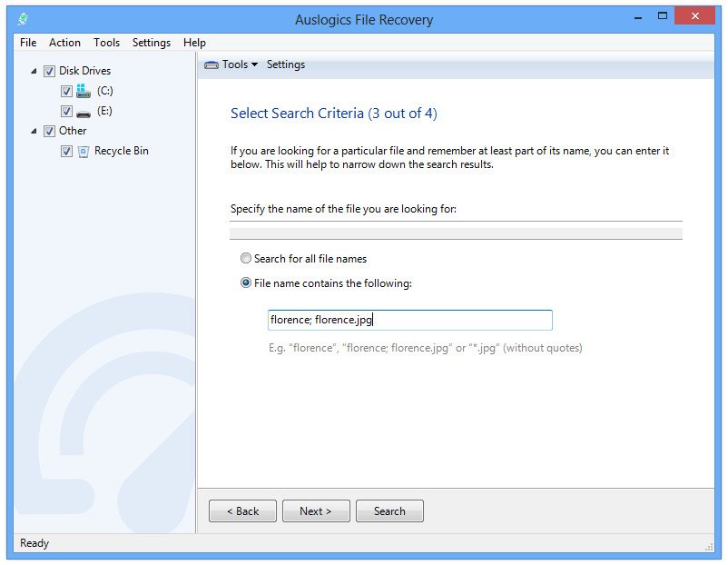Select the (E:) drive label
Screen dimensions: 728x565
(x=104, y=111)
